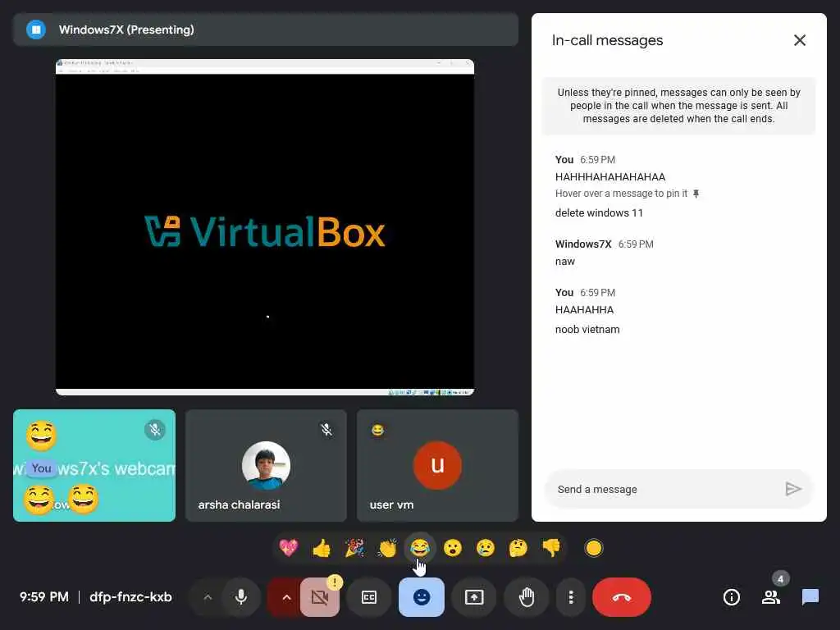This screenshot has width=840, height=630.
Task: Click user vm's avatar circle
Action: (437, 466)
